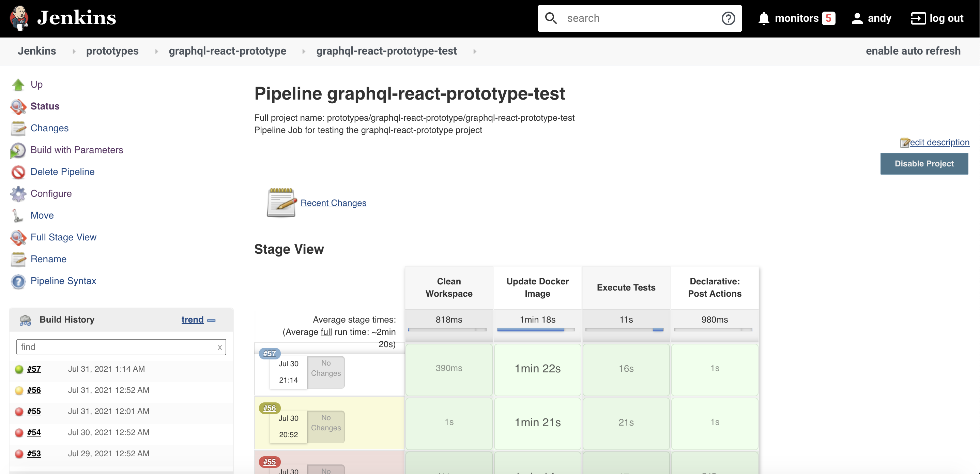
Task: Click the graphql-react-prototype breadcrumb
Action: [x=228, y=51]
